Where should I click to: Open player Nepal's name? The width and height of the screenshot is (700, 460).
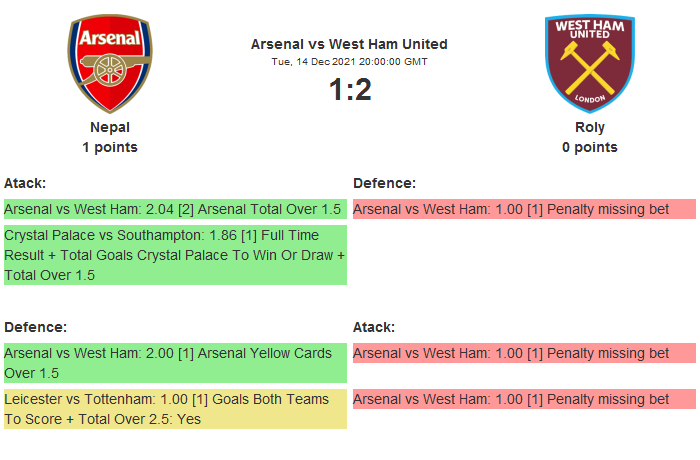(110, 127)
